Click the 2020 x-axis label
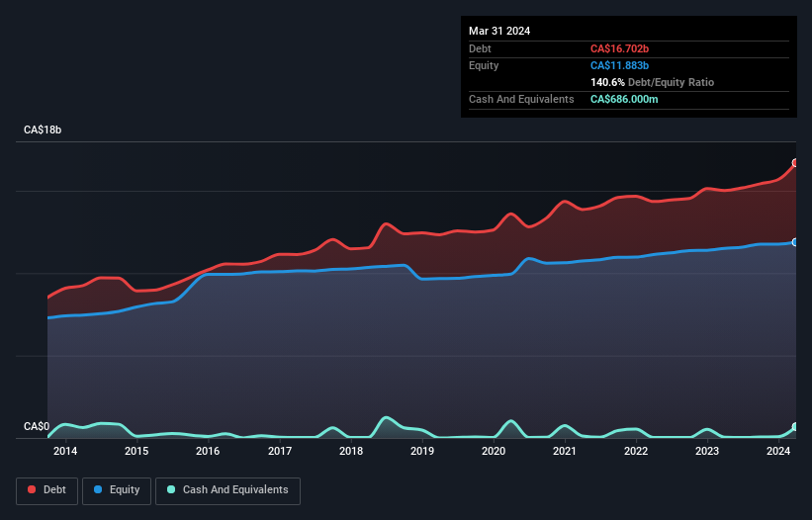This screenshot has width=812, height=520. click(494, 451)
